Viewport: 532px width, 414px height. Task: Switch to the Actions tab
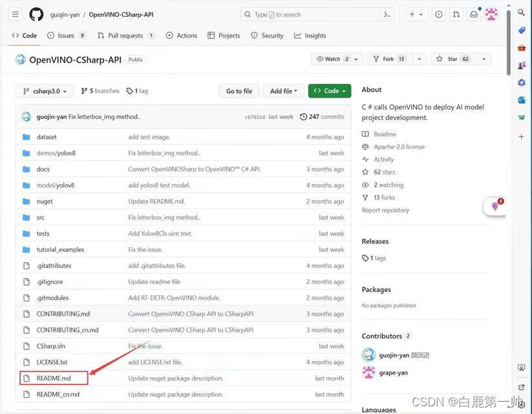(x=182, y=36)
